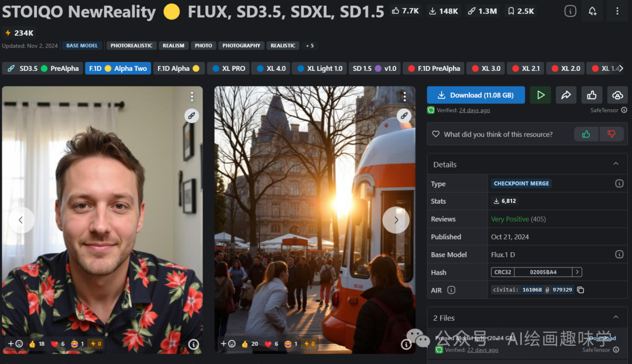Click info icon in the Type row

click(x=620, y=183)
